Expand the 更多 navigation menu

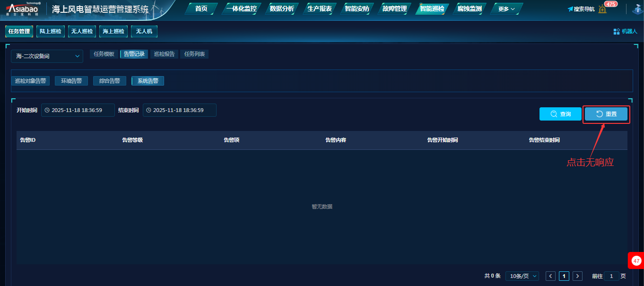[x=506, y=9]
